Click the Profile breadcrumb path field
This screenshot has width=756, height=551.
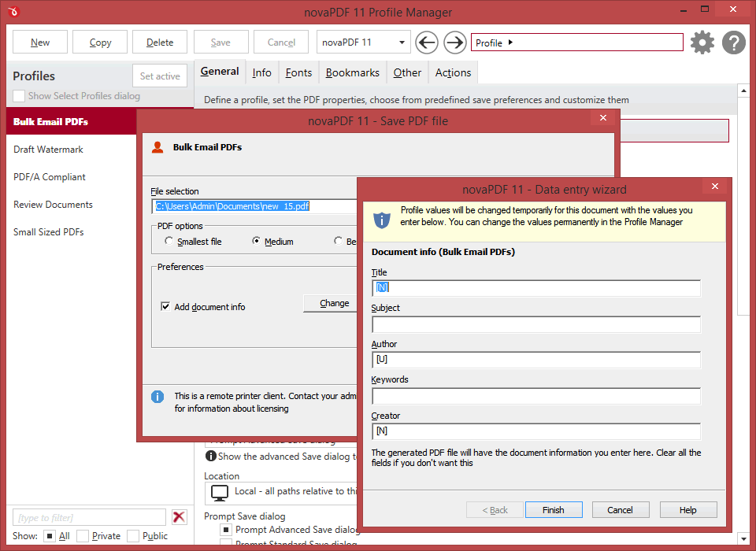(x=577, y=43)
